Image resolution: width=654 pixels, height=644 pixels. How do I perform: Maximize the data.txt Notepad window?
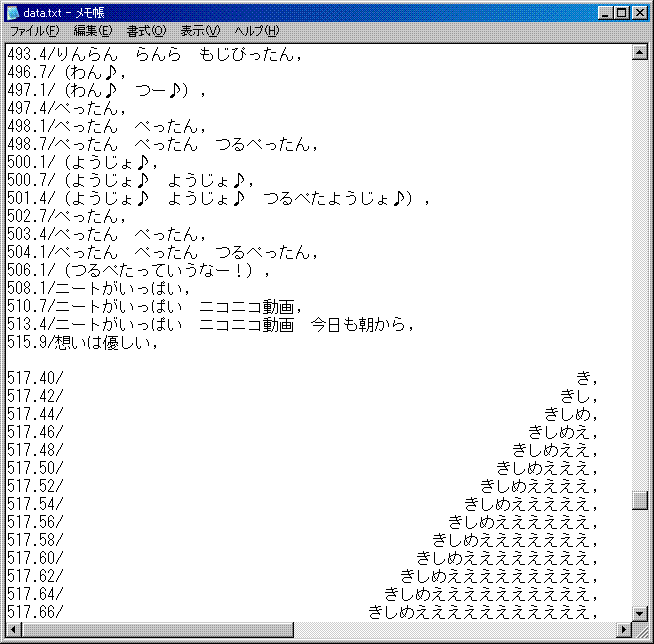pyautogui.click(x=621, y=13)
